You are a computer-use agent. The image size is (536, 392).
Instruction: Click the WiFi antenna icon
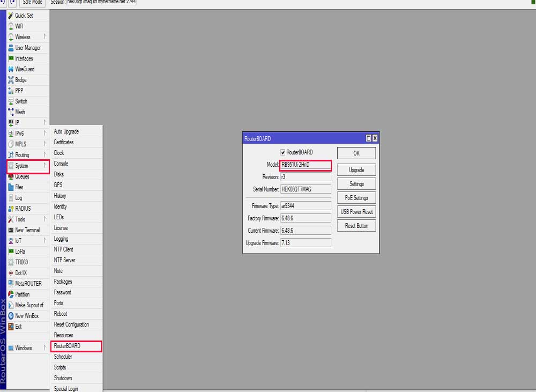point(11,26)
